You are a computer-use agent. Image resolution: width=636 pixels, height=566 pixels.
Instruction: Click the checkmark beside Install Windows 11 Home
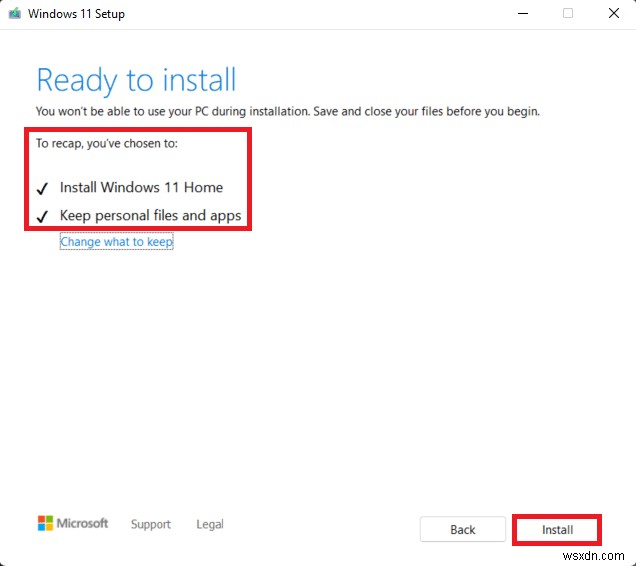[x=42, y=188]
